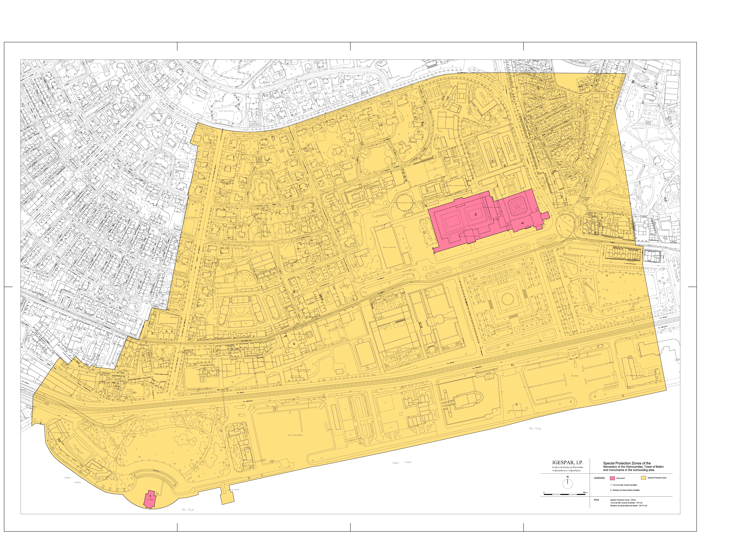Click the '100 m' scale bar label
Viewport: 756px width, 534px height.
click(x=585, y=493)
